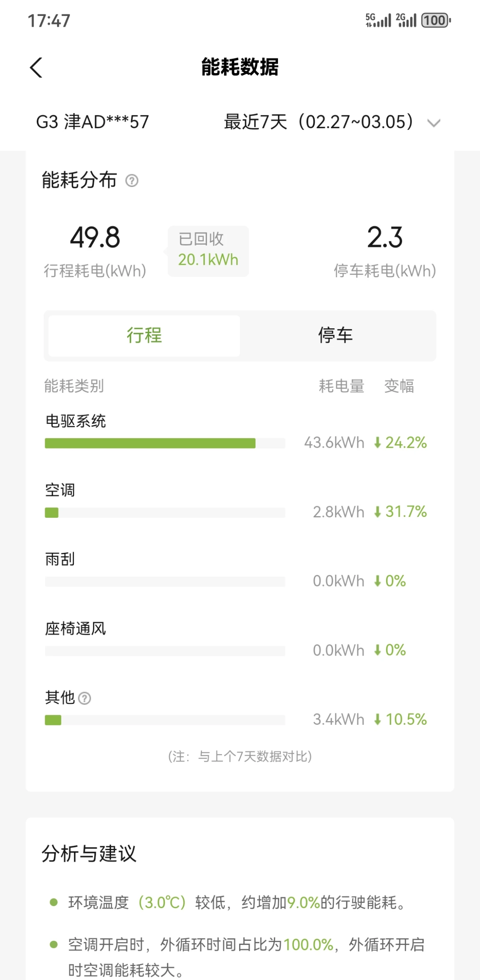
Task: Tap the 电驱系统 green progress bar
Action: pyautogui.click(x=150, y=443)
